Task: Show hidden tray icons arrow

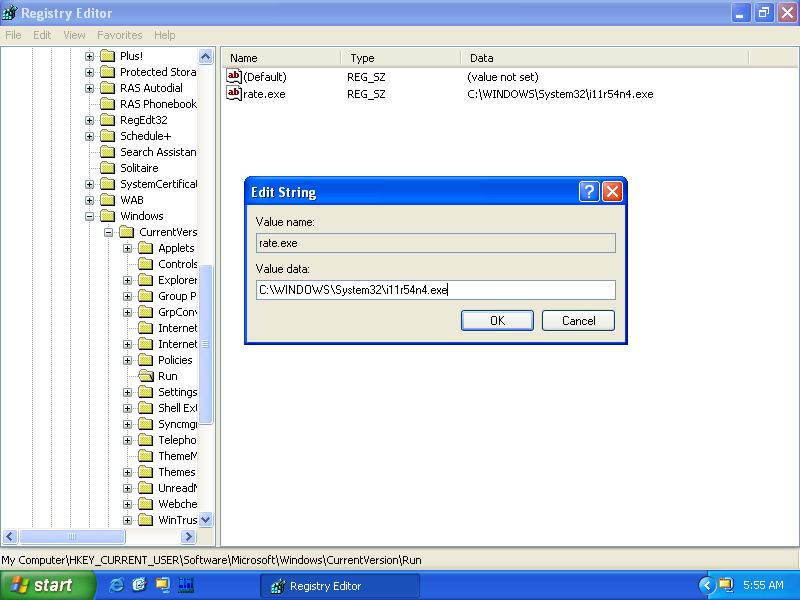Action: click(707, 585)
